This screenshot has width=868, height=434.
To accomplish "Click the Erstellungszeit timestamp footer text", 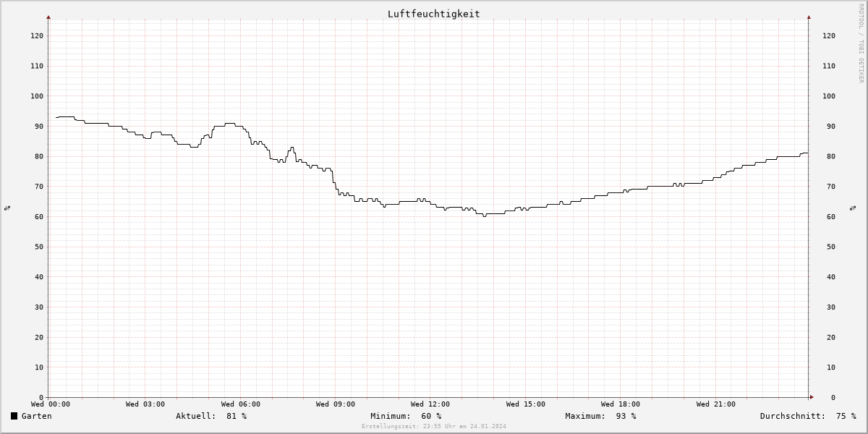I will click(434, 426).
